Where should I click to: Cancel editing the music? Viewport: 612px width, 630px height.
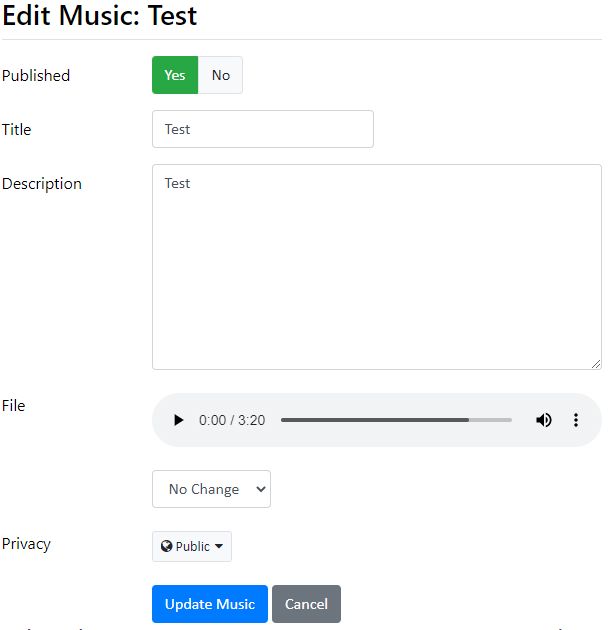tap(306, 604)
